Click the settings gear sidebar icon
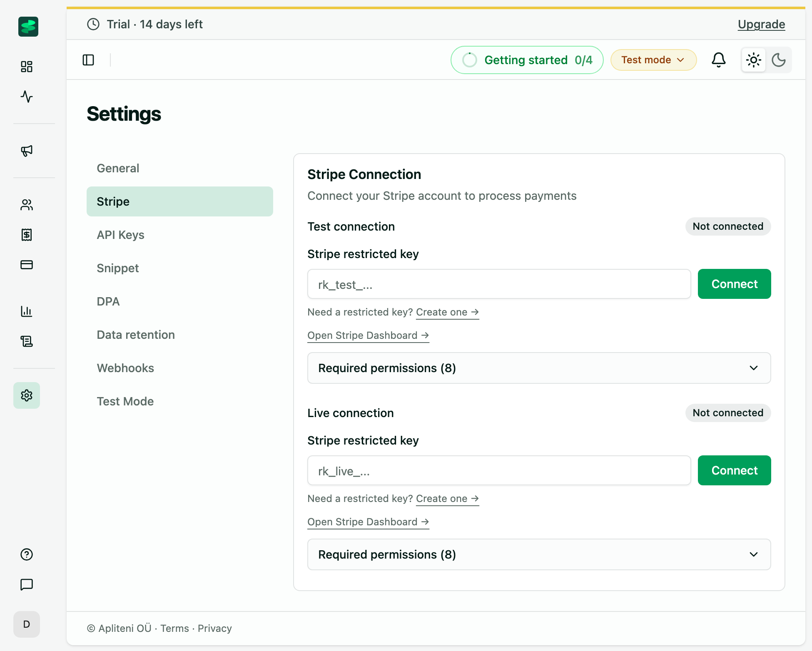 (27, 395)
